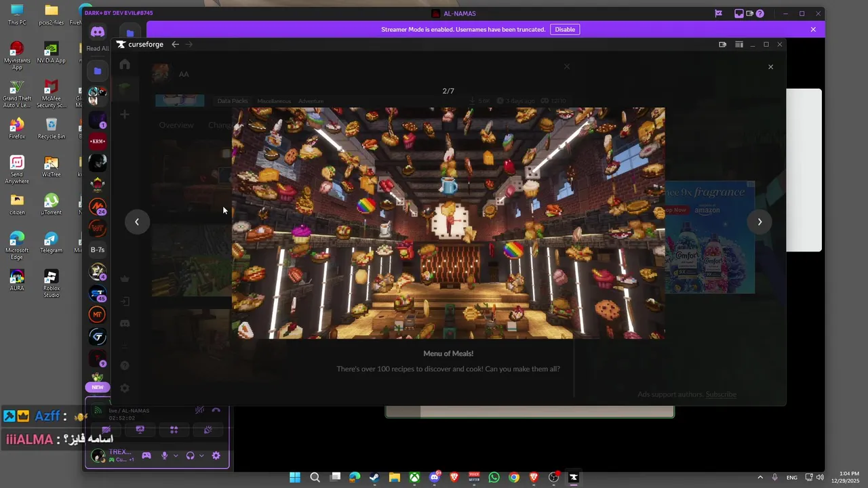This screenshot has height=488, width=868.
Task: Open the ENG language indicator in tray
Action: [x=791, y=478]
